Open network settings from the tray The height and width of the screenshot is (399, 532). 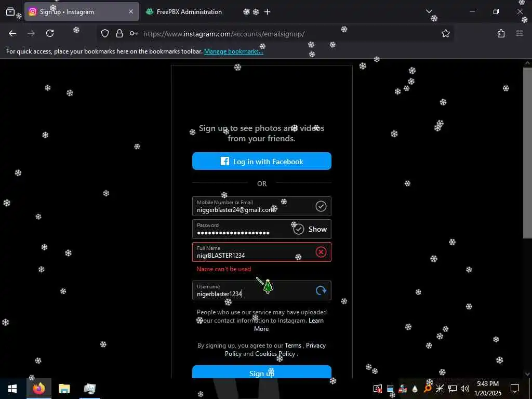click(453, 389)
